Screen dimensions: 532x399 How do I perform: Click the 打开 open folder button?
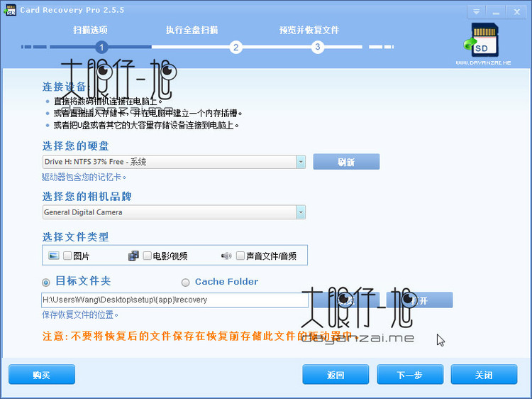[419, 300]
